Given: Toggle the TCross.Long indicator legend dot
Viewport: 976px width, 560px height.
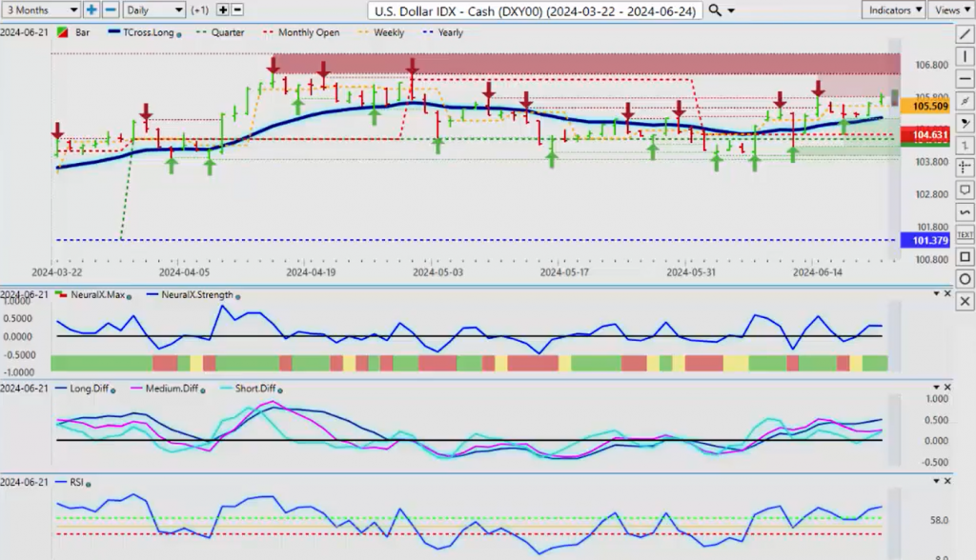Looking at the screenshot, I should tap(177, 33).
